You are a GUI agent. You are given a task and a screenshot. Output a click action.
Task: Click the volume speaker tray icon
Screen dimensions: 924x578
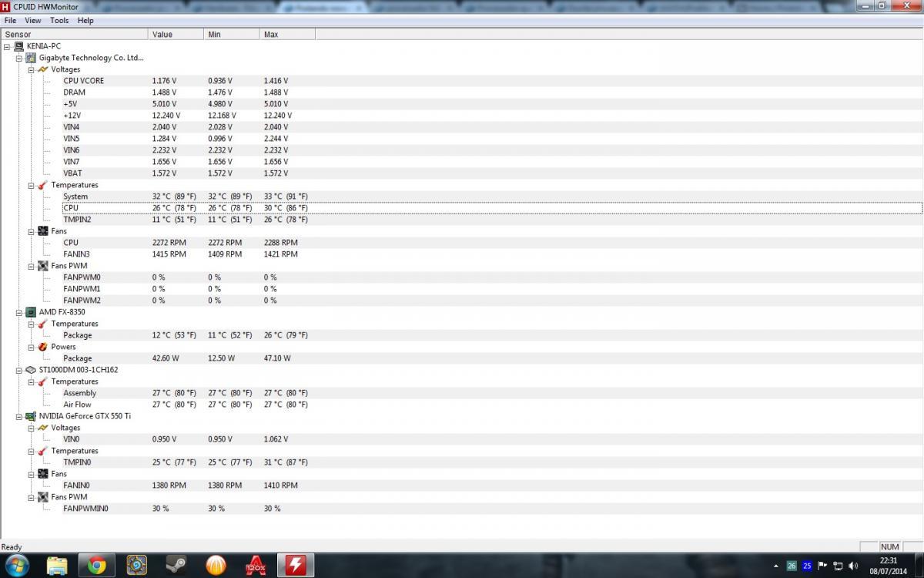[853, 566]
